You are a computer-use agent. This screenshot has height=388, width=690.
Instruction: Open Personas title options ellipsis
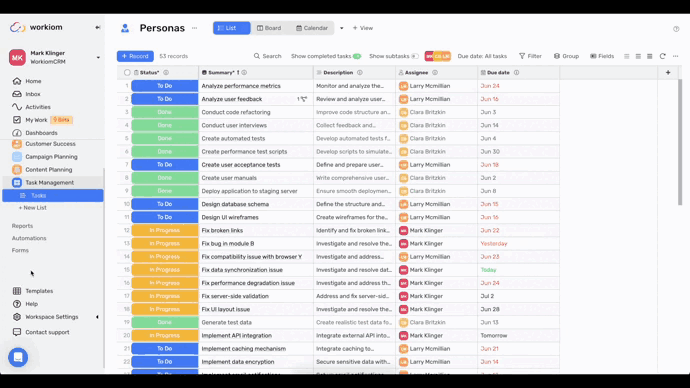click(195, 28)
